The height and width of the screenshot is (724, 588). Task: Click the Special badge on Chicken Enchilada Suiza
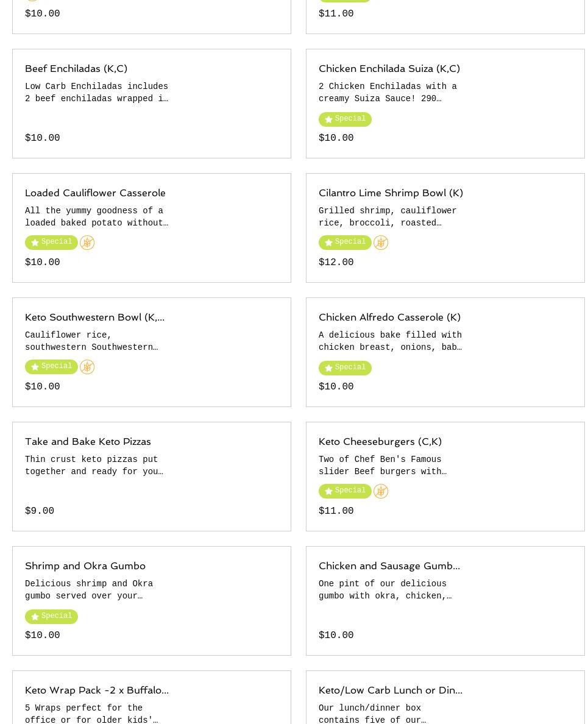coord(345,119)
